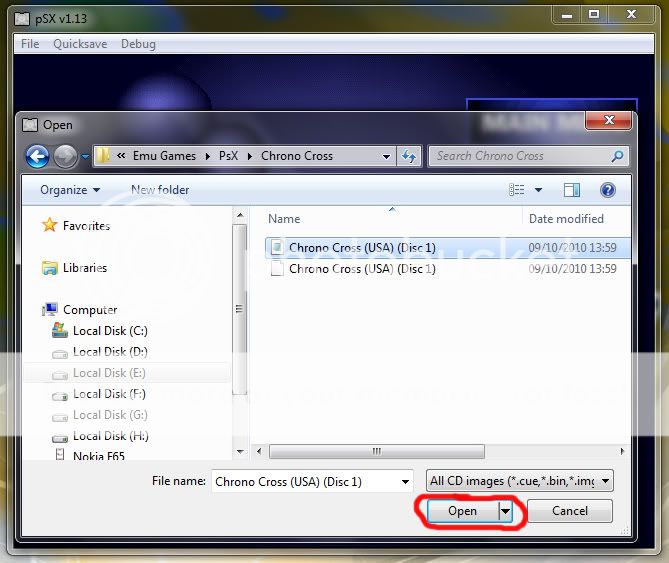Close the Open dialog with red X

(x=609, y=120)
